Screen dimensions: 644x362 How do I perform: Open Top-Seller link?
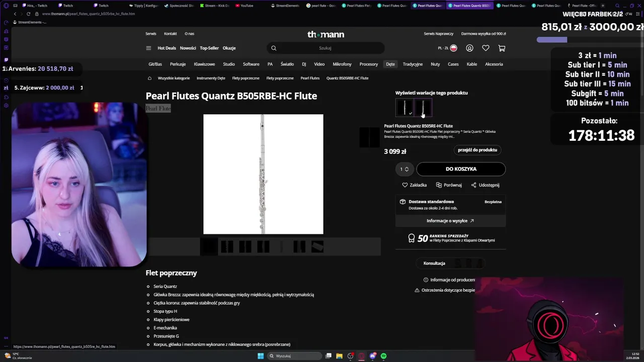209,48
